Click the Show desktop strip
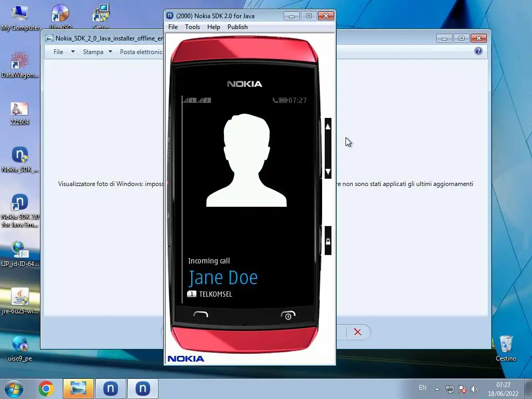The image size is (532, 399). coord(528,389)
